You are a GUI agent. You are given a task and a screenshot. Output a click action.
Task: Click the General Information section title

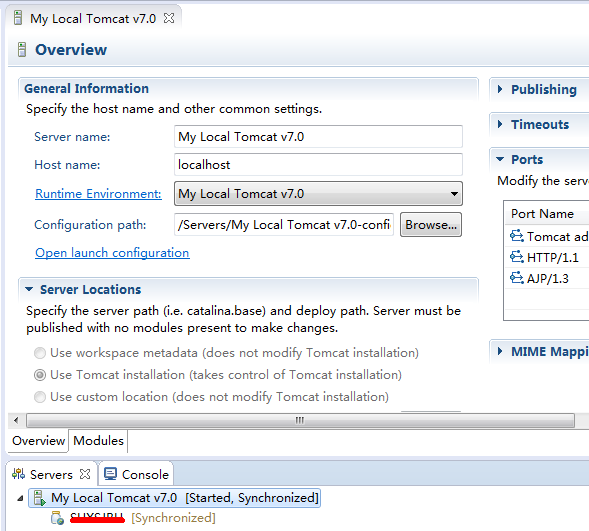pyautogui.click(x=86, y=88)
